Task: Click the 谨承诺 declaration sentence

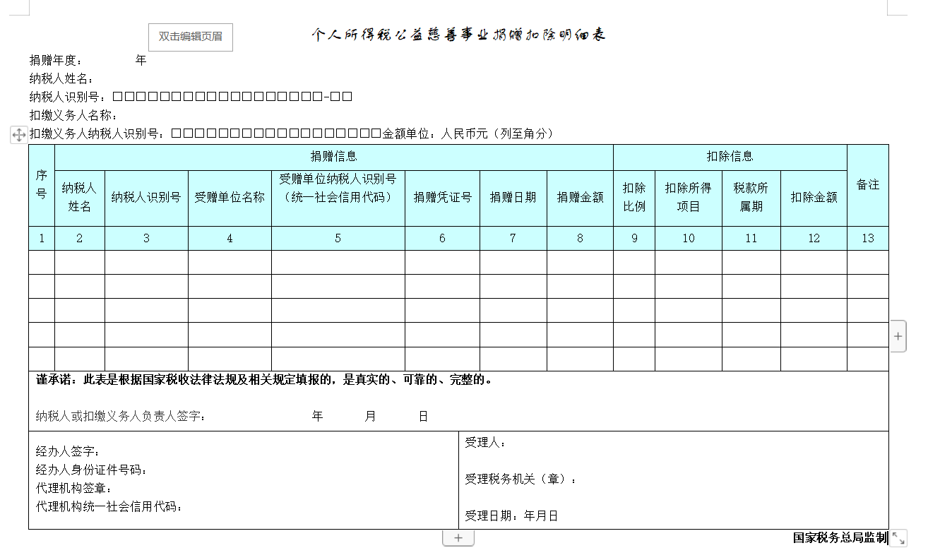Action: (264, 380)
